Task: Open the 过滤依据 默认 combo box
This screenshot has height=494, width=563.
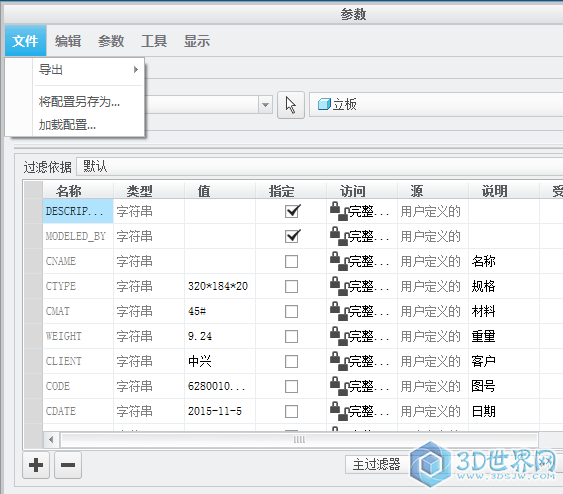Action: coord(320,167)
